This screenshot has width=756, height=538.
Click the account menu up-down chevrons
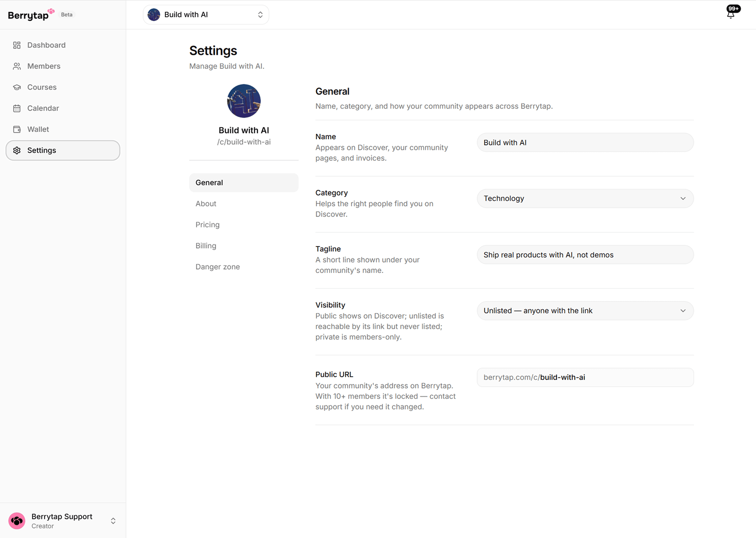click(113, 521)
